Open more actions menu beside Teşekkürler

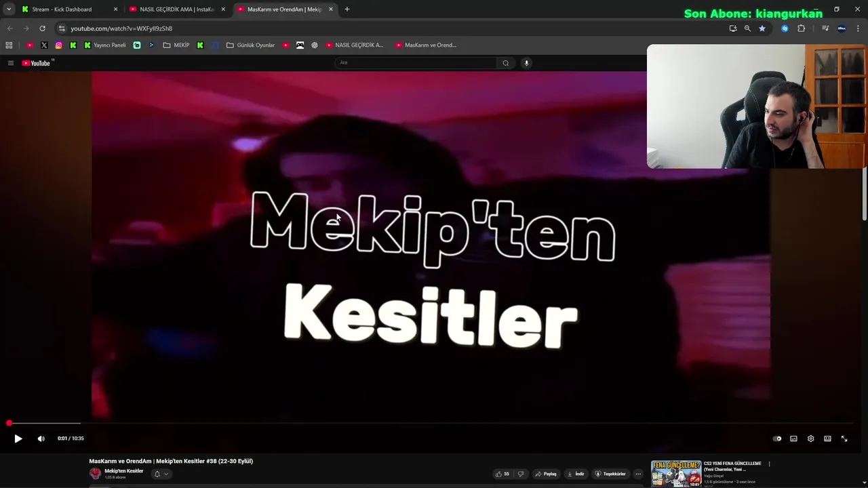(x=638, y=474)
